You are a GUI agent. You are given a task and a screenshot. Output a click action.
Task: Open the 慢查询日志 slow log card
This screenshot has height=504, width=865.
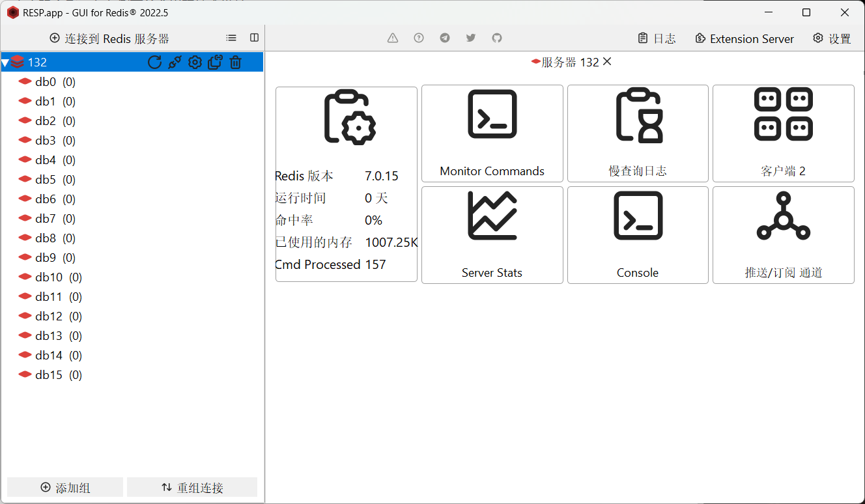638,133
